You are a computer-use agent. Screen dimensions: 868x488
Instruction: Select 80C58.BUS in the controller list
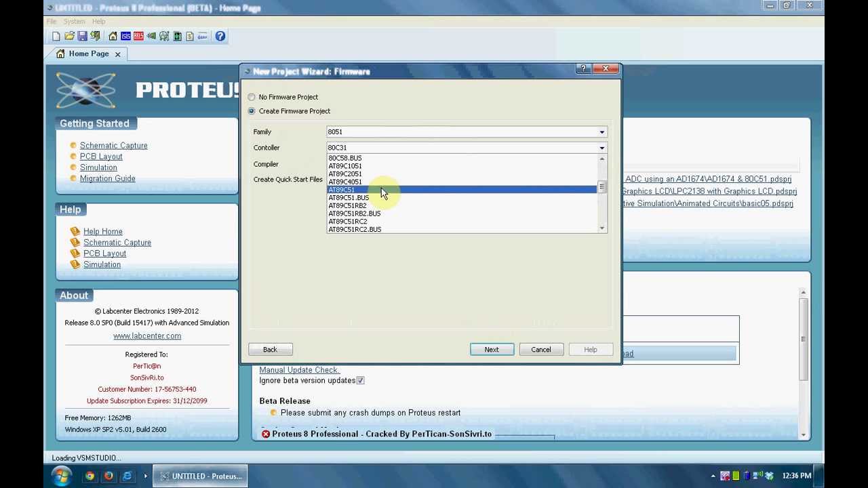pyautogui.click(x=462, y=158)
